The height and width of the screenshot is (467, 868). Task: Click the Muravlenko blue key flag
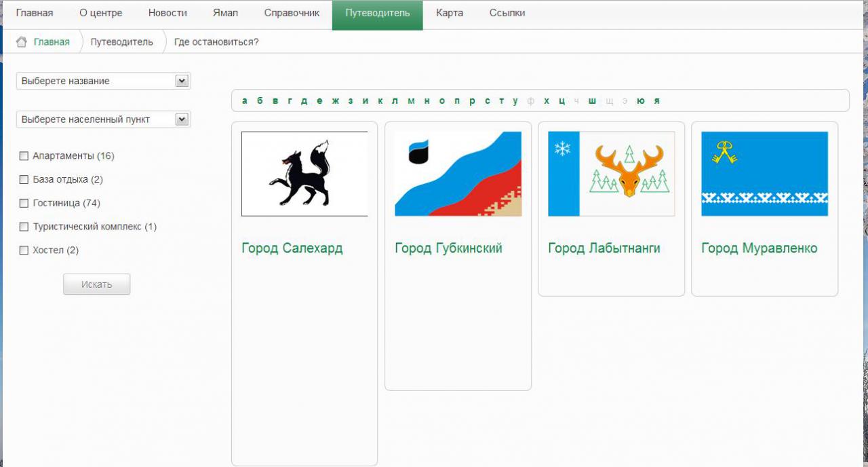(764, 174)
